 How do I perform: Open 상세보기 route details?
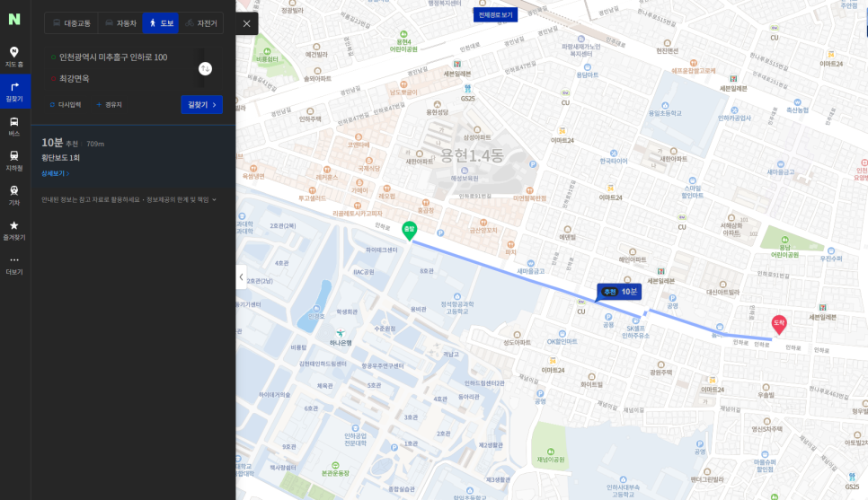click(x=55, y=173)
